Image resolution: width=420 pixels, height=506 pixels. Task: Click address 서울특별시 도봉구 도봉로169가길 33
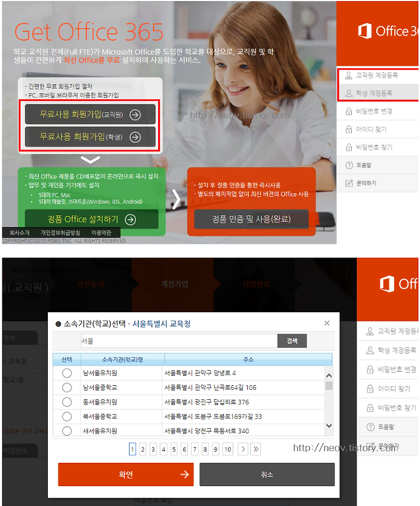(213, 416)
